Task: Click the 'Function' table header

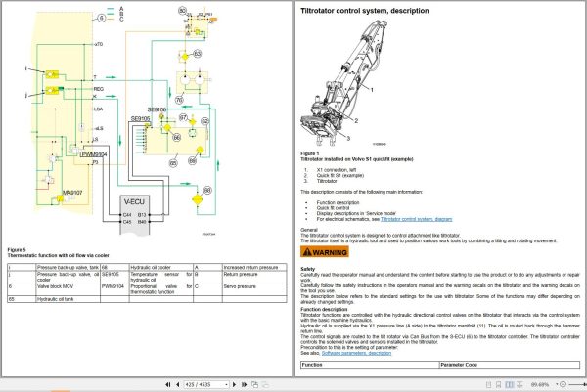Action: click(x=370, y=365)
